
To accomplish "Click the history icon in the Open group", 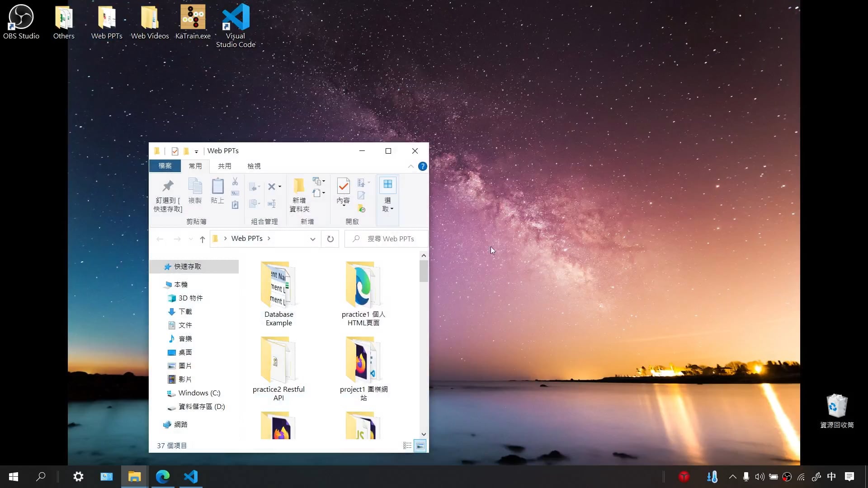I will [x=361, y=209].
